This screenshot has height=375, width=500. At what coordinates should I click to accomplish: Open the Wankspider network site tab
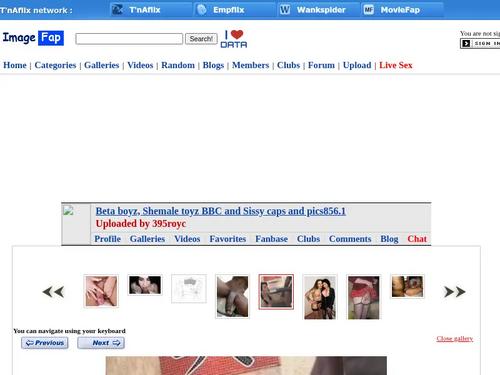pyautogui.click(x=318, y=10)
